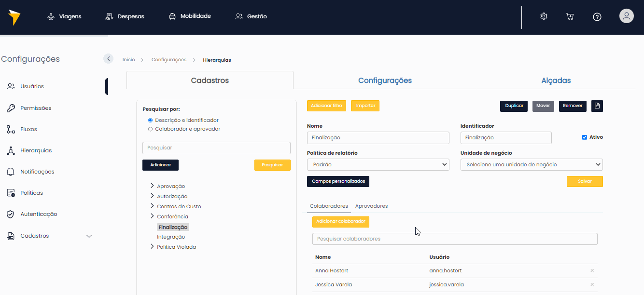Click the Campos personalizados button
This screenshot has width=644, height=295.
[x=338, y=181]
